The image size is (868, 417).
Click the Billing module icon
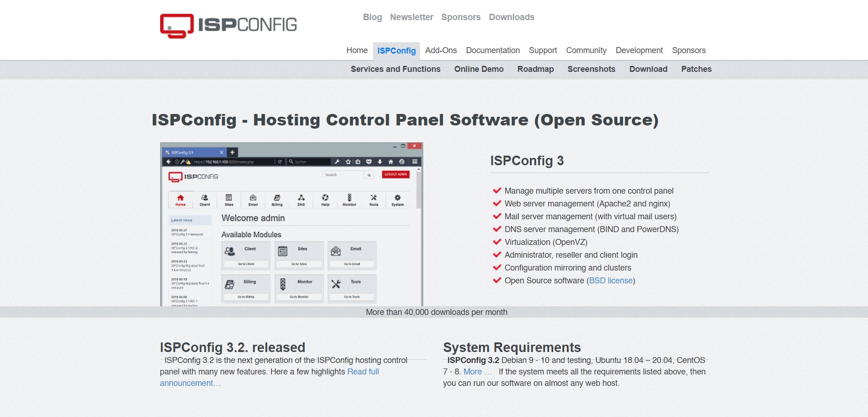[277, 198]
